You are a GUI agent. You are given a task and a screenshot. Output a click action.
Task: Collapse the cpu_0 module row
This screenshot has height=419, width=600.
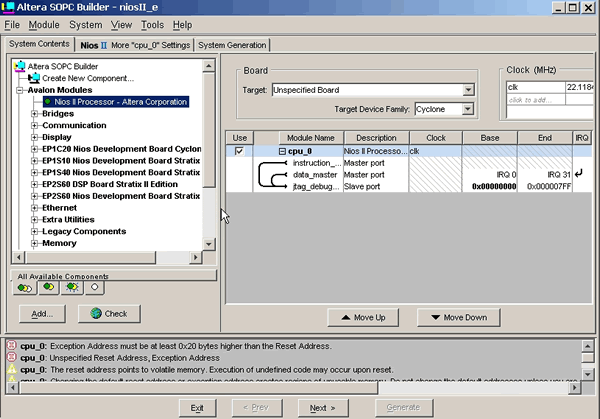pos(282,152)
